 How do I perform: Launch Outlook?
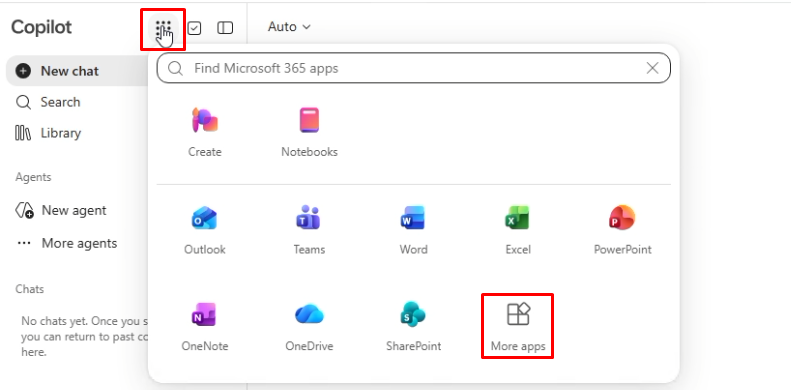(205, 230)
